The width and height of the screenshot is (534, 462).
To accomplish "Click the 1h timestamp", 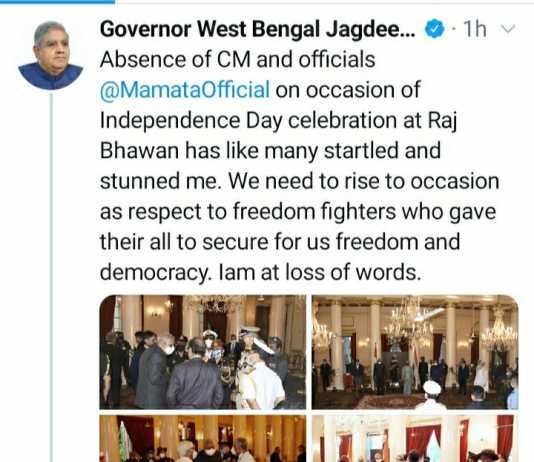I will 475,29.
